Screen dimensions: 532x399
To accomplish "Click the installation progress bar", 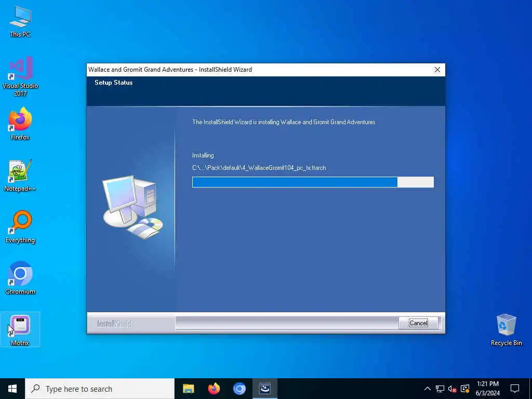I will [313, 182].
